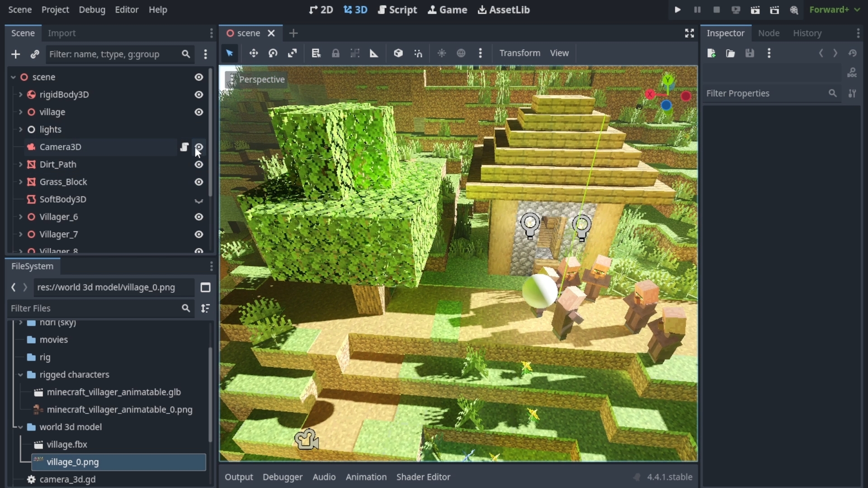Open the Output bottom panel
868x488 pixels.
(x=239, y=477)
